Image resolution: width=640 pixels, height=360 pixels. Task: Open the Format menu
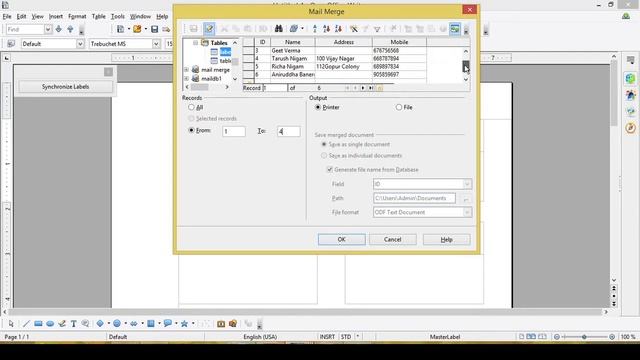click(77, 16)
